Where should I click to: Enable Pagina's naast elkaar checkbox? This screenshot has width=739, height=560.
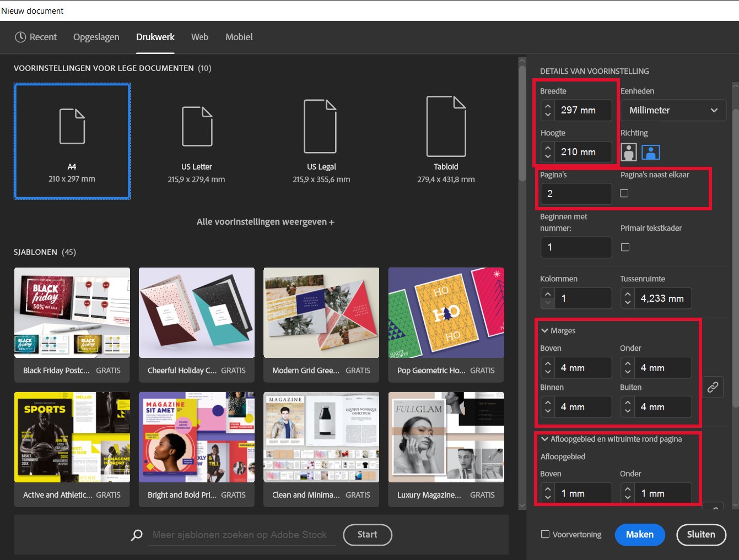click(x=624, y=193)
